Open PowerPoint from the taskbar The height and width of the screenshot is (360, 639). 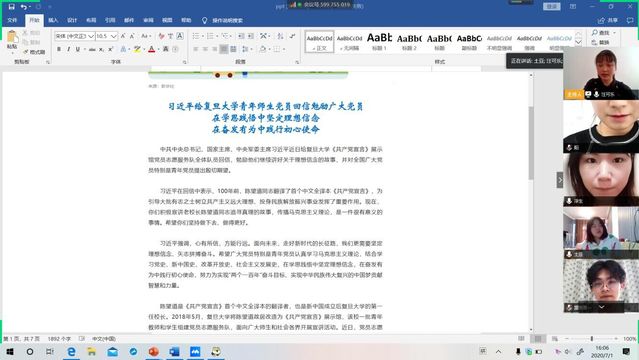pos(154,351)
